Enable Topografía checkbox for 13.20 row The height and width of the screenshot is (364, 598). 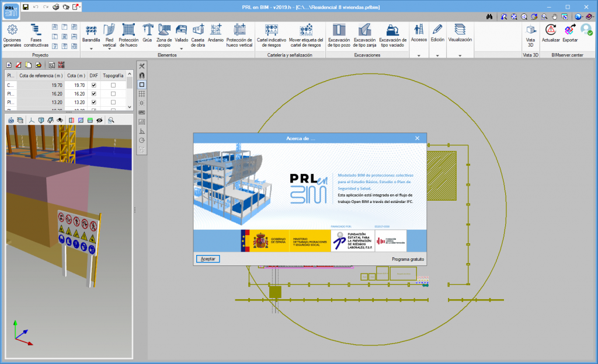click(113, 103)
